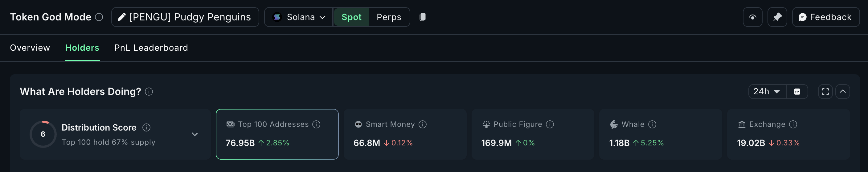Screen dimensions: 868x172
Task: Click the pin icon in the header
Action: pyautogui.click(x=777, y=17)
